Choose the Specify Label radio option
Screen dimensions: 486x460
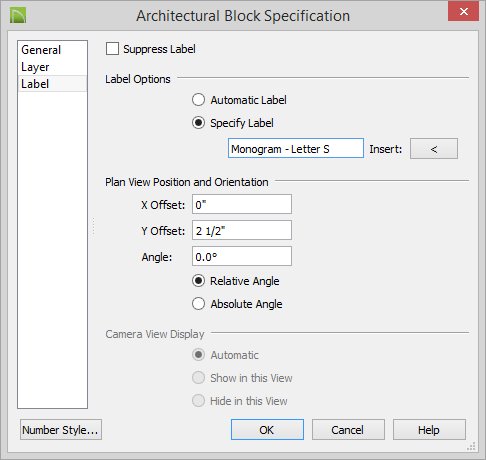198,123
